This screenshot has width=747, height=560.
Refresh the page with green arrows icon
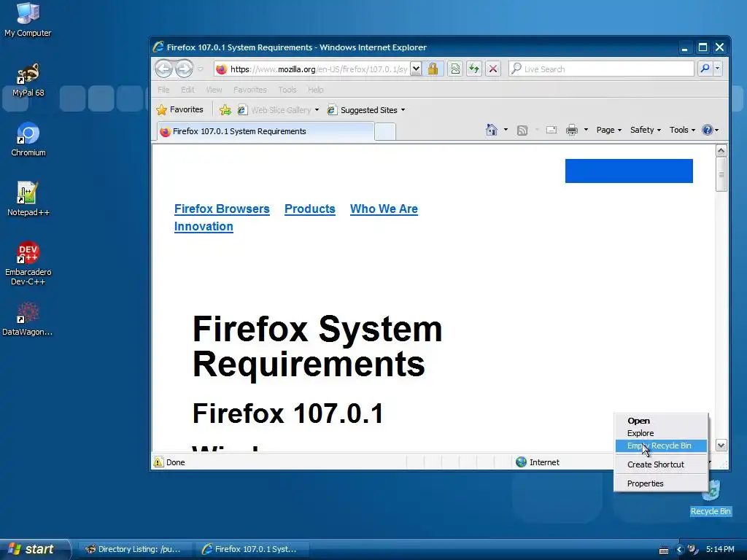click(x=474, y=69)
